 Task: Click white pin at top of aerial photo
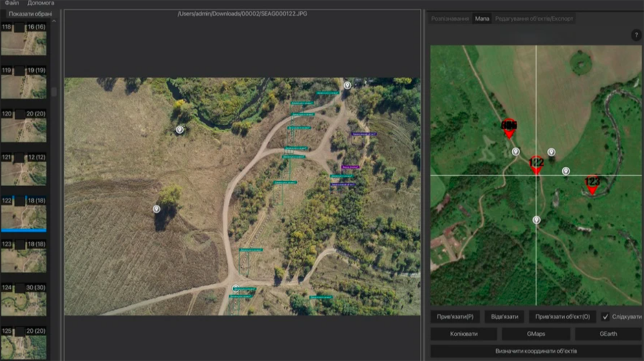pos(347,85)
